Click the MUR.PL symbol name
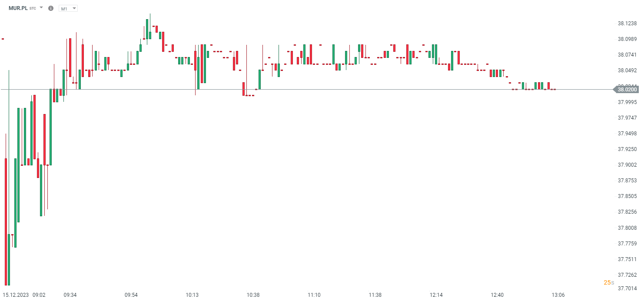The image size is (644, 302). (x=18, y=8)
